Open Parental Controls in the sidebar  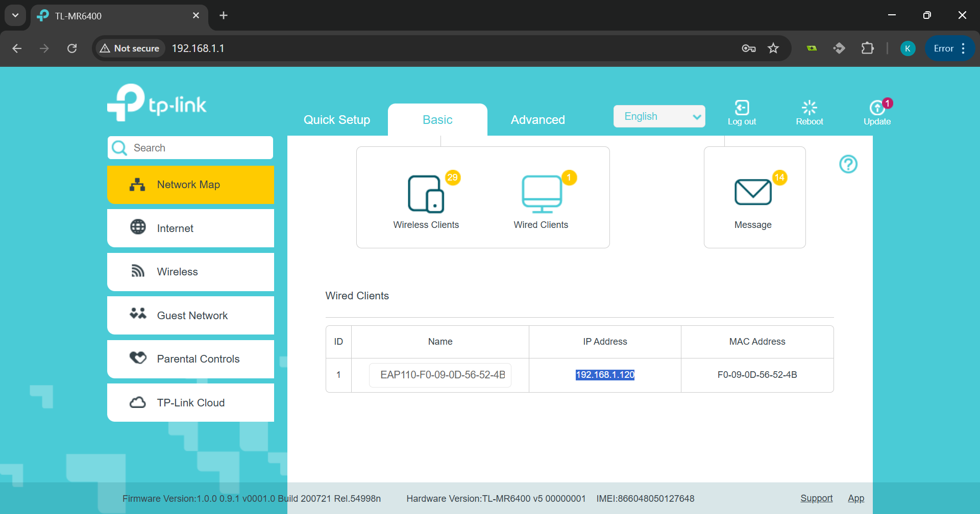click(190, 359)
